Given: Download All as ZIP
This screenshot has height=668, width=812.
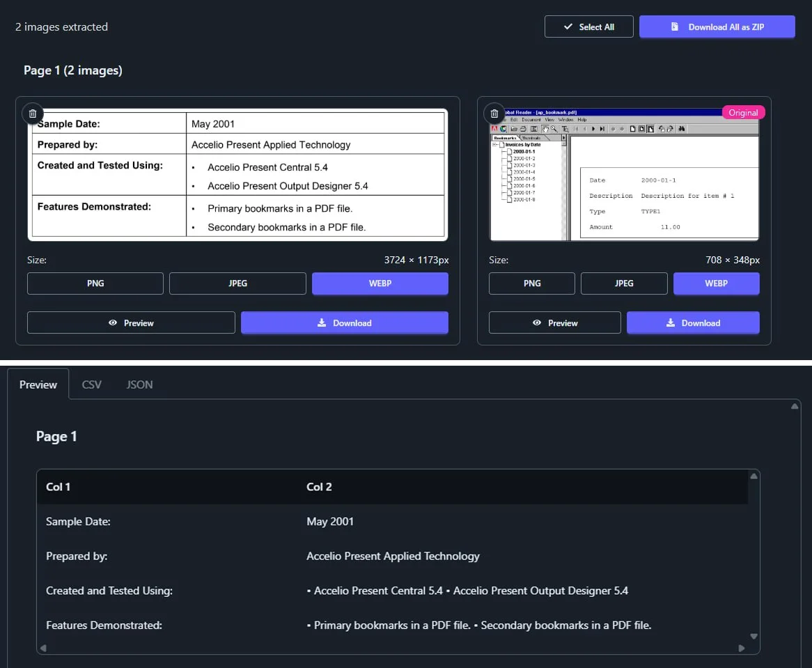Looking at the screenshot, I should pos(717,27).
